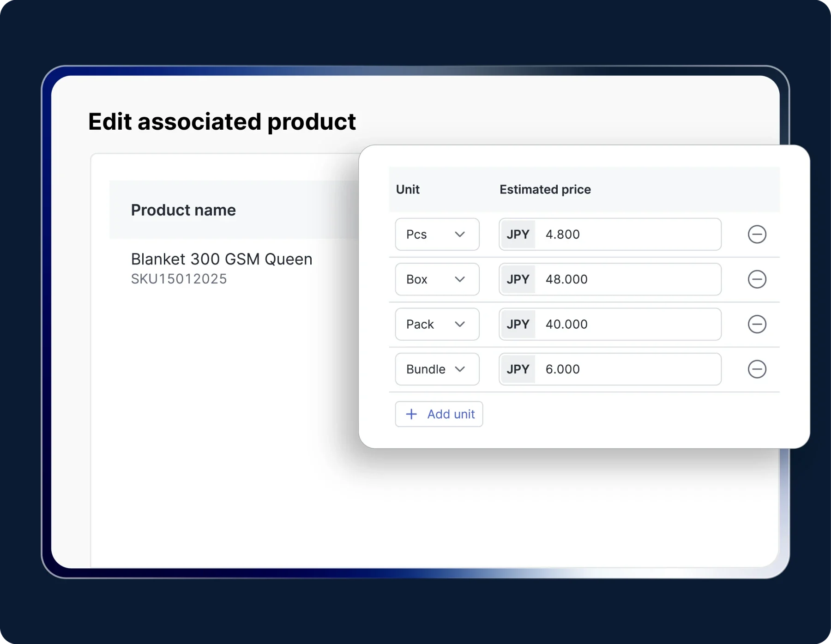Open the Pcs unit dropdown
Screen dimensions: 831x644
pos(437,235)
